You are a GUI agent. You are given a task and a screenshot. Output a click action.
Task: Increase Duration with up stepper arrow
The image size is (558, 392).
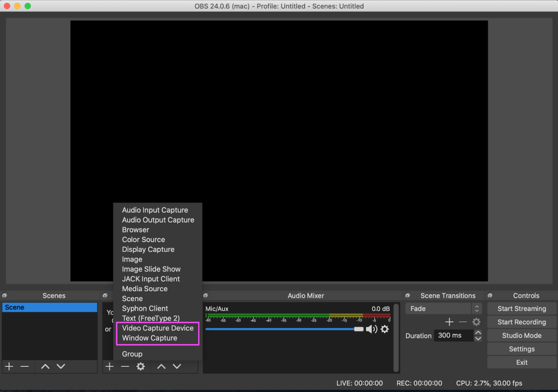(x=478, y=333)
